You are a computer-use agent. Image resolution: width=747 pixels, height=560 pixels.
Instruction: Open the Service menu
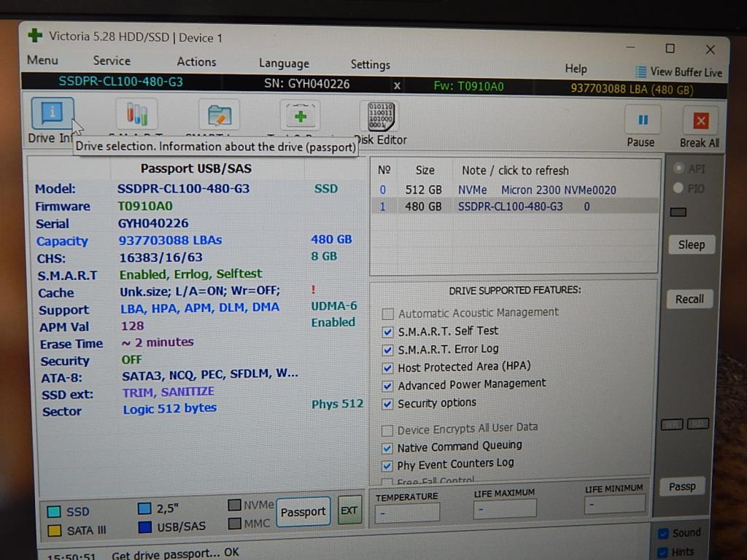point(112,61)
